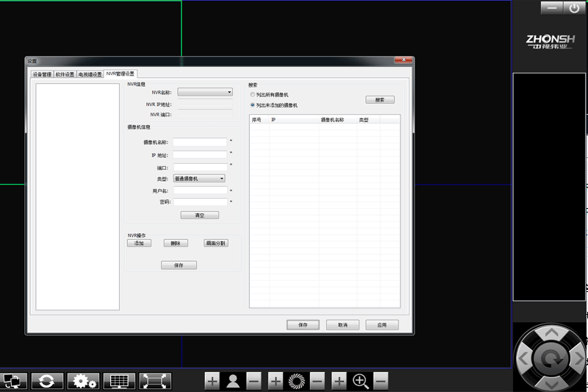This screenshot has height=392, width=588.
Task: Click the 类型 column header in table
Action: (x=369, y=120)
